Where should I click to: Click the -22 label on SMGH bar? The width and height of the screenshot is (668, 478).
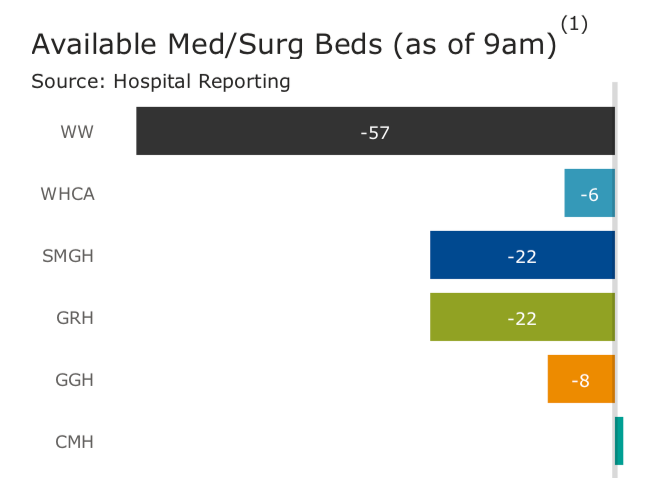point(522,257)
